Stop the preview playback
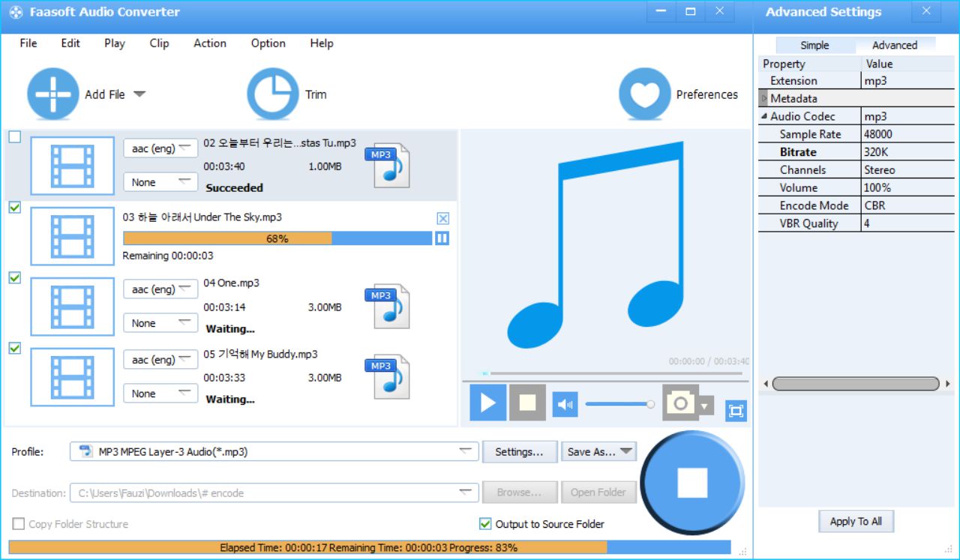960x560 pixels. (x=527, y=403)
